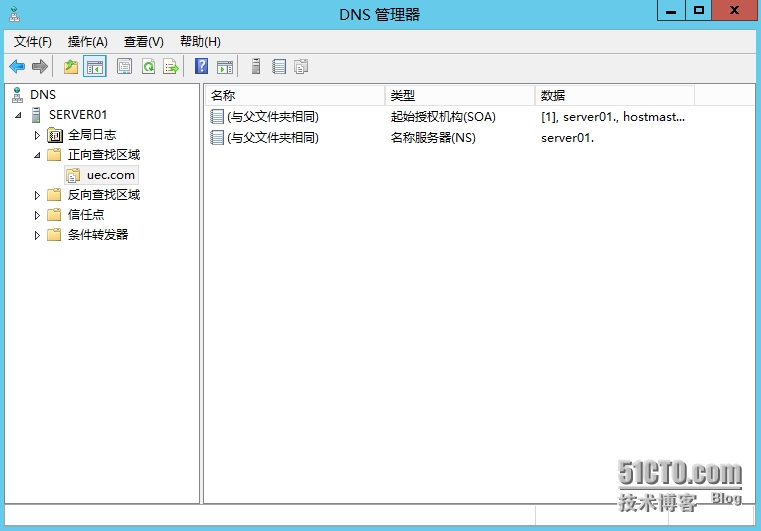This screenshot has width=761, height=531.
Task: Minimize the DNS 管理器 window
Action: pos(671,10)
